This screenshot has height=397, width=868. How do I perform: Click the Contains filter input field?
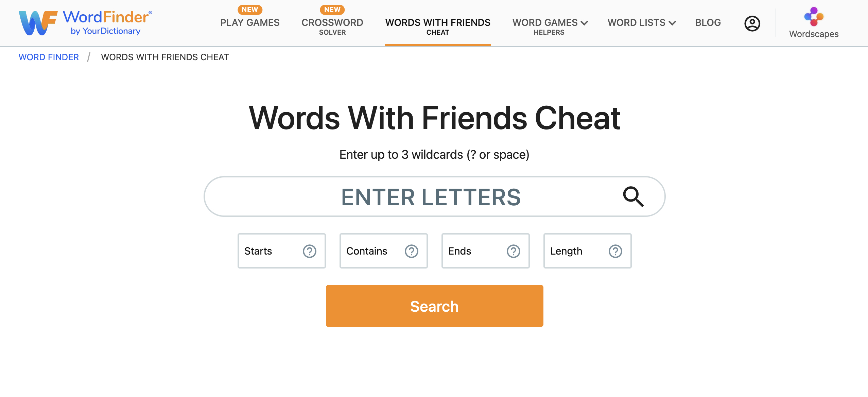384,251
